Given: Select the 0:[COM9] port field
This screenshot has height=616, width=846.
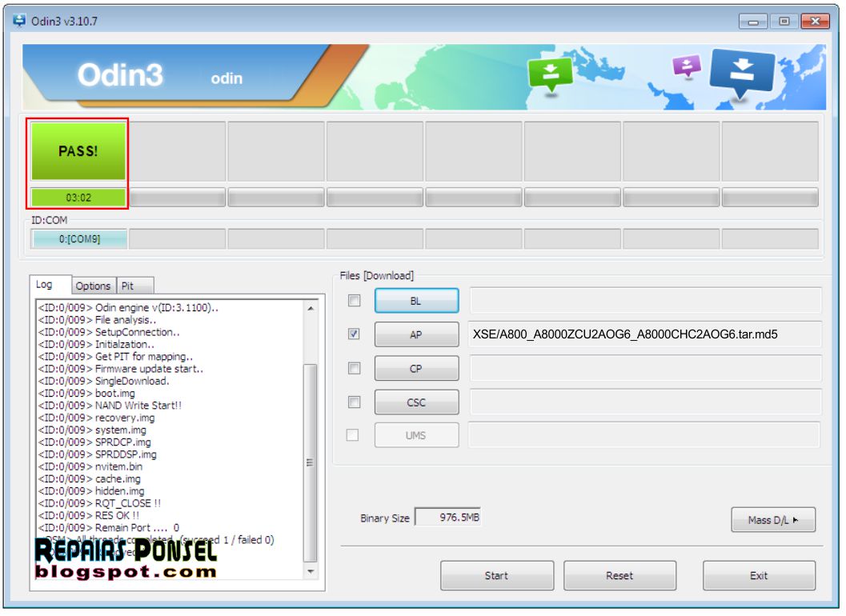Looking at the screenshot, I should coord(79,239).
